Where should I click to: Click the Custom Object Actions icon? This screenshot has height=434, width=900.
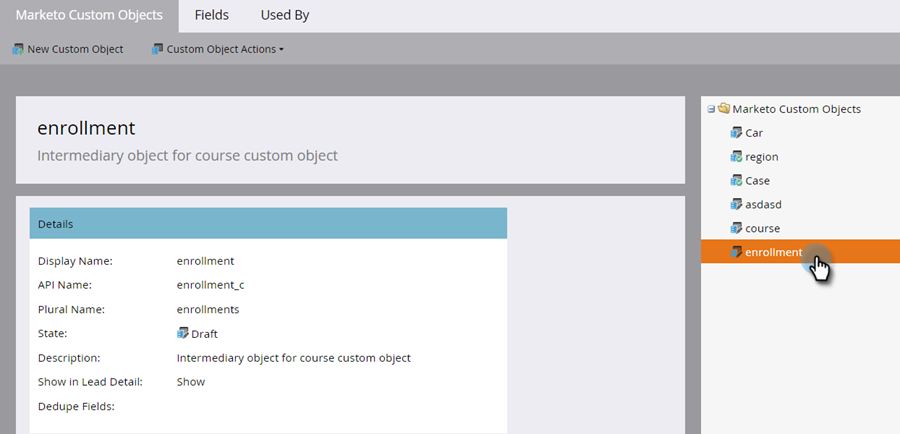pyautogui.click(x=157, y=49)
